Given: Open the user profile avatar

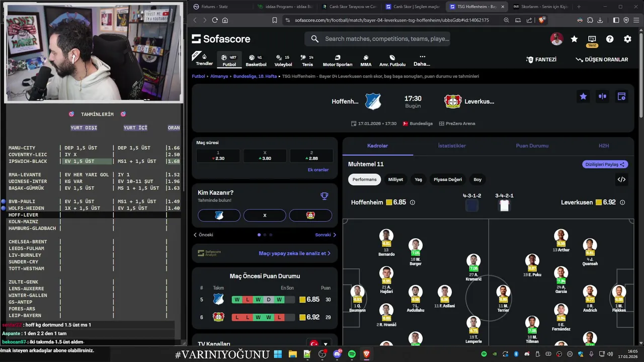Looking at the screenshot, I should [x=556, y=39].
